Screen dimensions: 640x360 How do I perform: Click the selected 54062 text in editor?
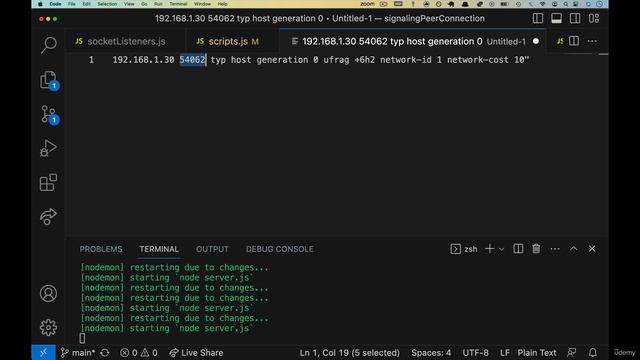click(x=193, y=60)
